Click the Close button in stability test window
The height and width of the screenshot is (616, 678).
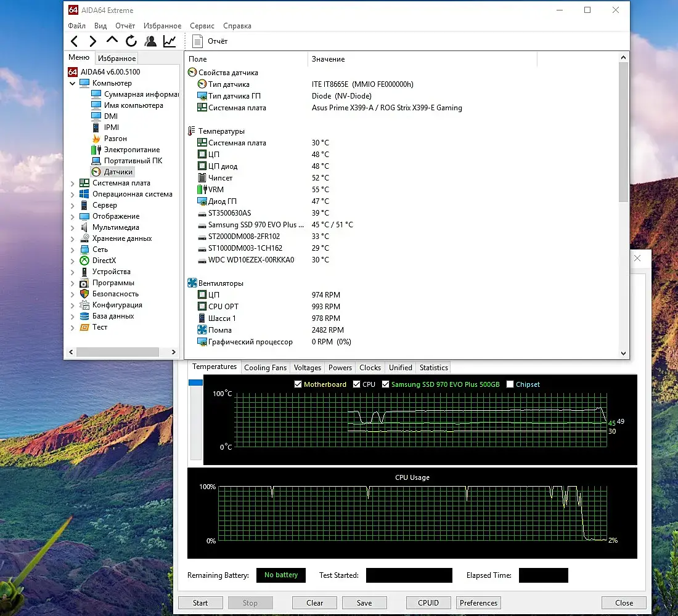point(624,602)
